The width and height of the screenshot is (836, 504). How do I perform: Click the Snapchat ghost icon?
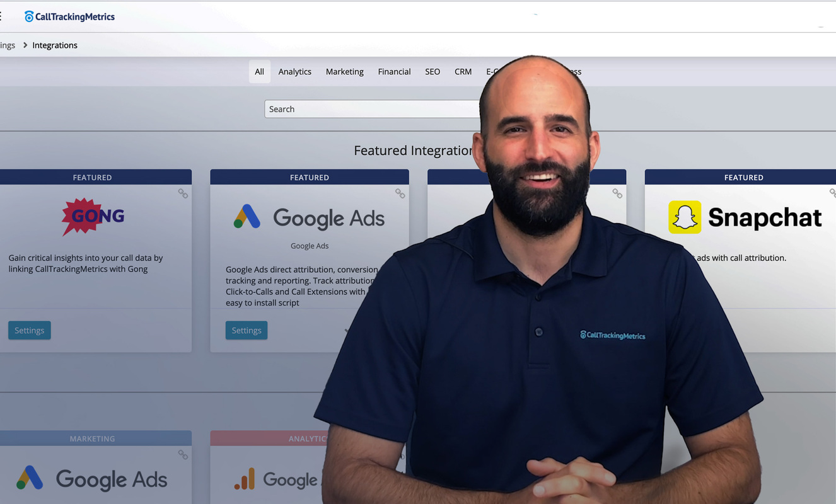pyautogui.click(x=685, y=217)
